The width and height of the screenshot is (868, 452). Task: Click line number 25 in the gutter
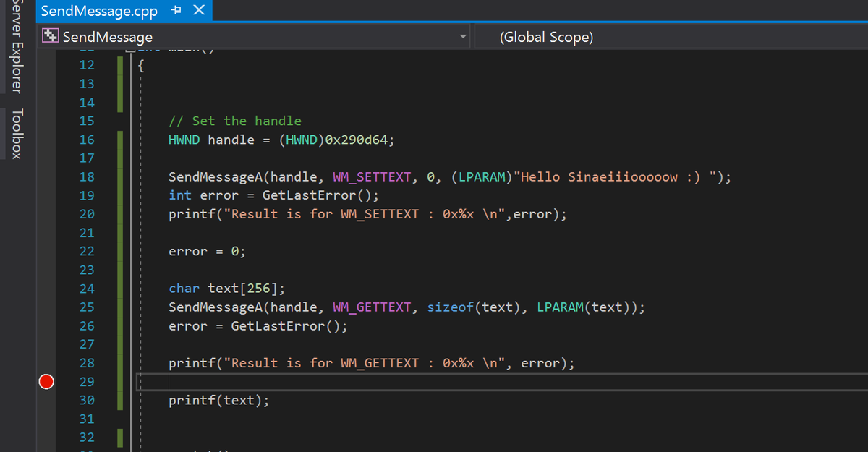tap(87, 307)
